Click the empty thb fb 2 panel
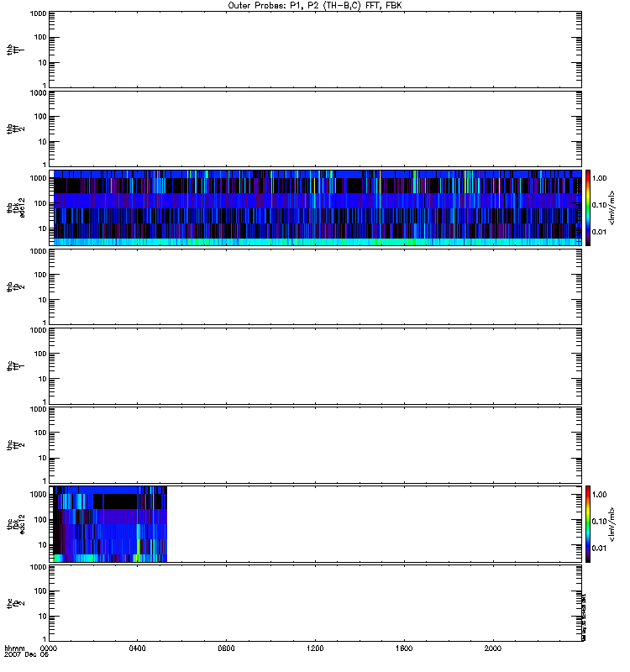 pos(315,286)
